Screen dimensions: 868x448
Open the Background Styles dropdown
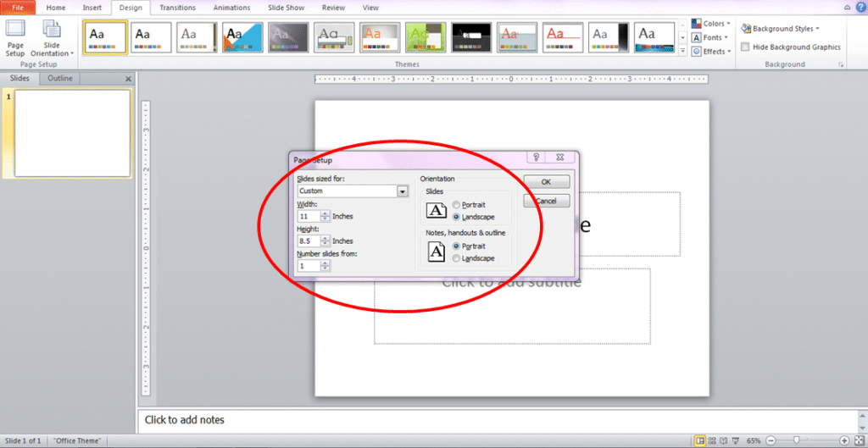point(780,29)
